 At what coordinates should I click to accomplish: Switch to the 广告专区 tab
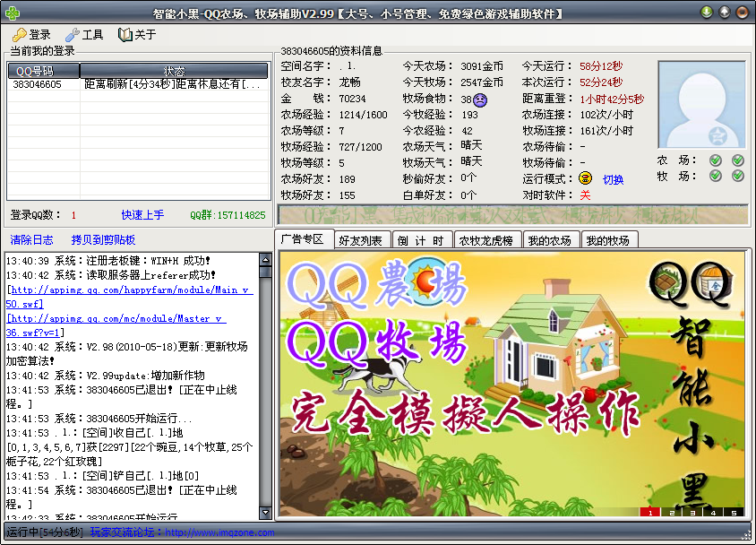pyautogui.click(x=305, y=239)
